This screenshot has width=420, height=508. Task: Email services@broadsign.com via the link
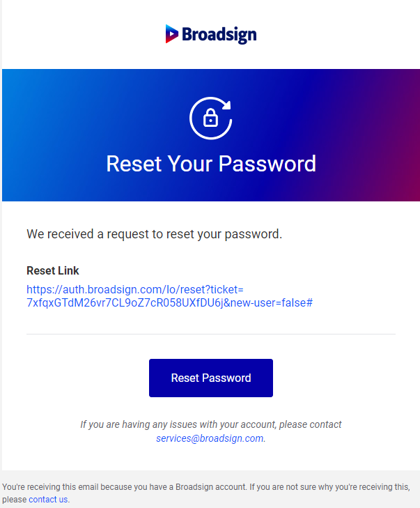(210, 438)
